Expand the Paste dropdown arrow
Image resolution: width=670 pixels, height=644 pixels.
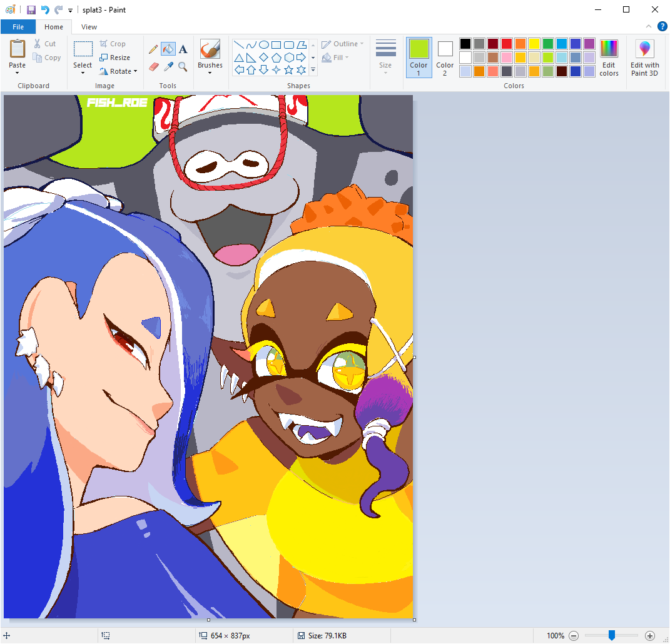[17, 73]
